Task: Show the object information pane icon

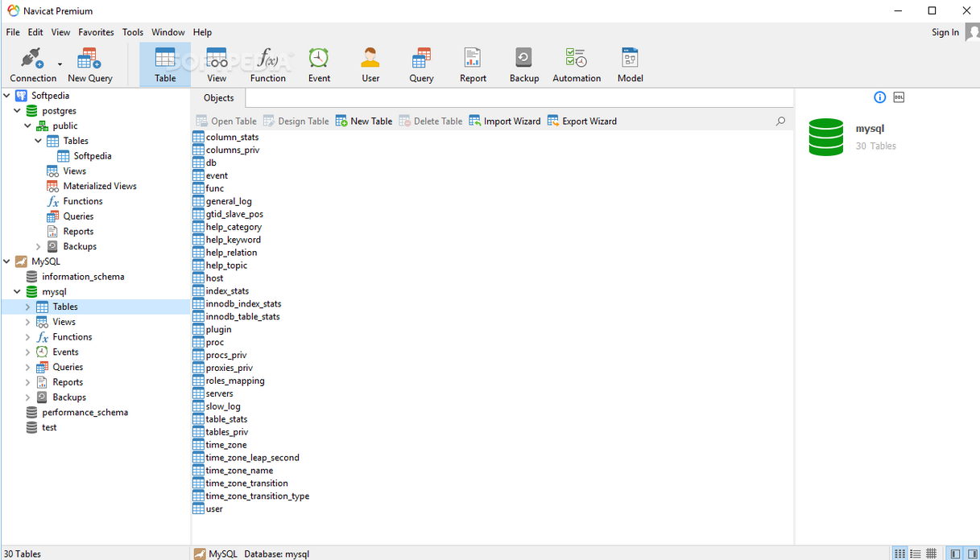Action: point(879,97)
